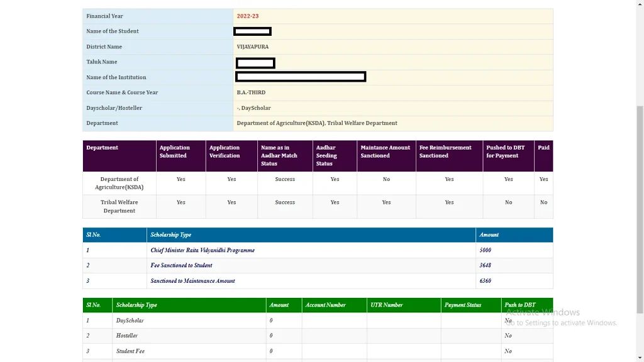Click 'Department of Agriculture(KSDA), Tribal Welfare Department' value

(317, 123)
